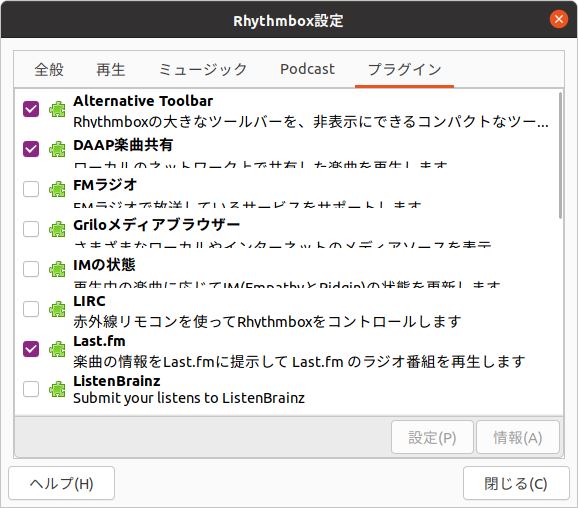
Task: Tick the IMの状態 plugin checkbox
Action: click(31, 269)
